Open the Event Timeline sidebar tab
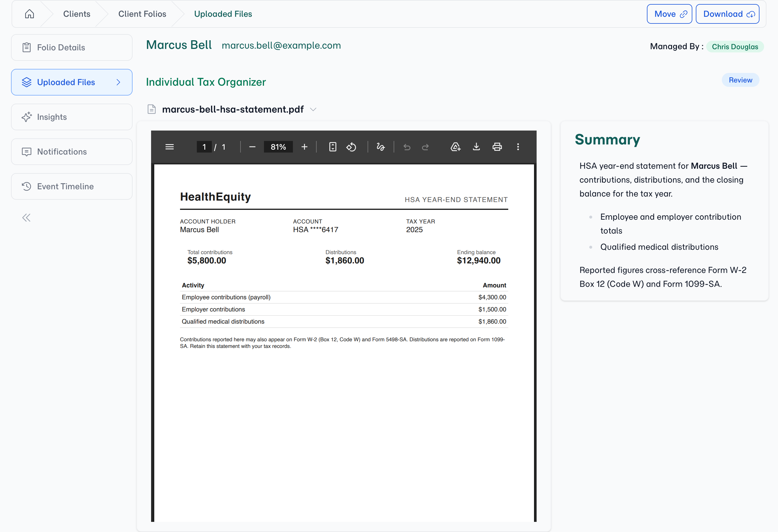This screenshot has width=778, height=532. (72, 186)
